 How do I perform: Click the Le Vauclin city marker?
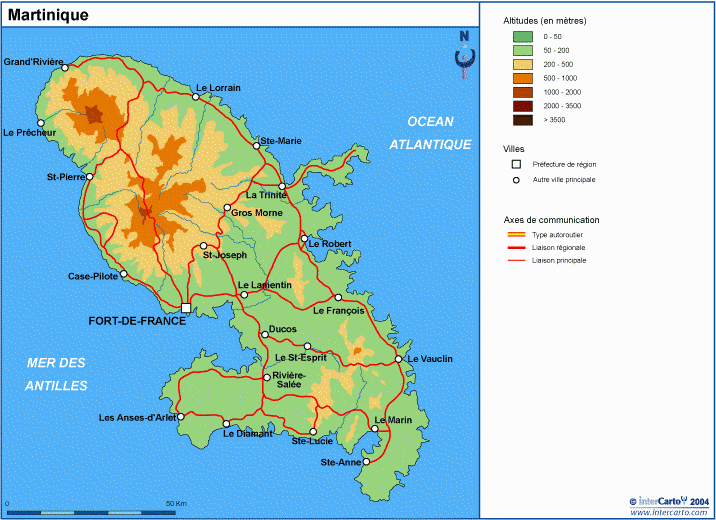tap(398, 359)
